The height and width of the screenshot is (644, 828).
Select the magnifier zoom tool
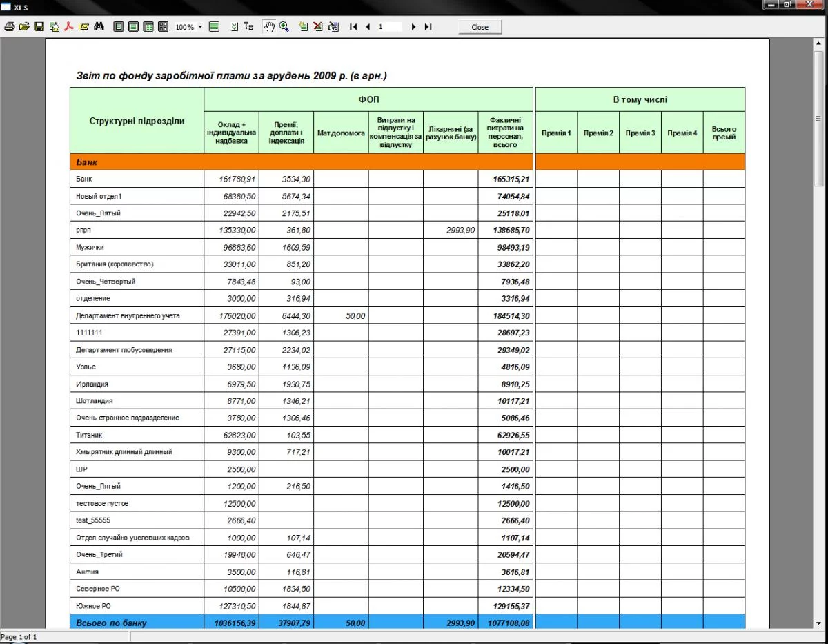click(284, 27)
